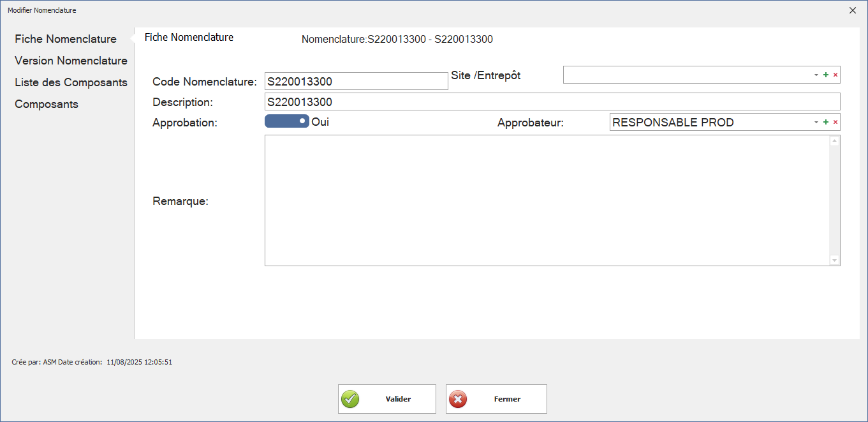Clear Site /Entrepôt with the red X icon
Image resolution: width=868 pixels, height=422 pixels.
835,75
